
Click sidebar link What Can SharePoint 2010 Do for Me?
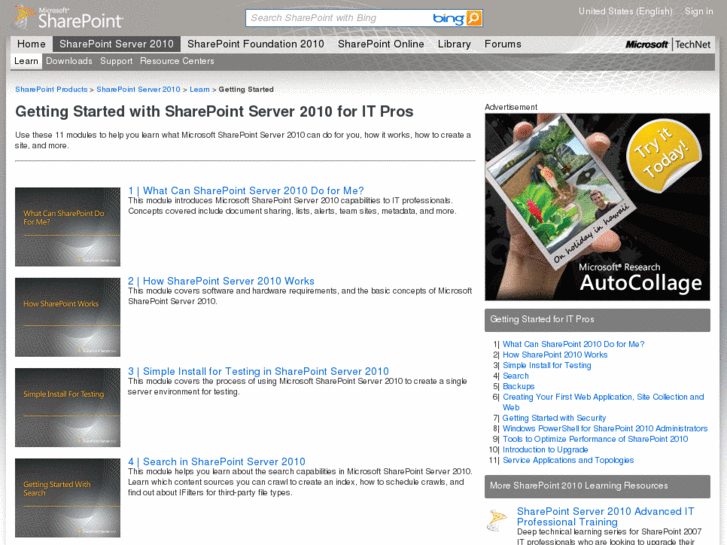pyautogui.click(x=574, y=344)
